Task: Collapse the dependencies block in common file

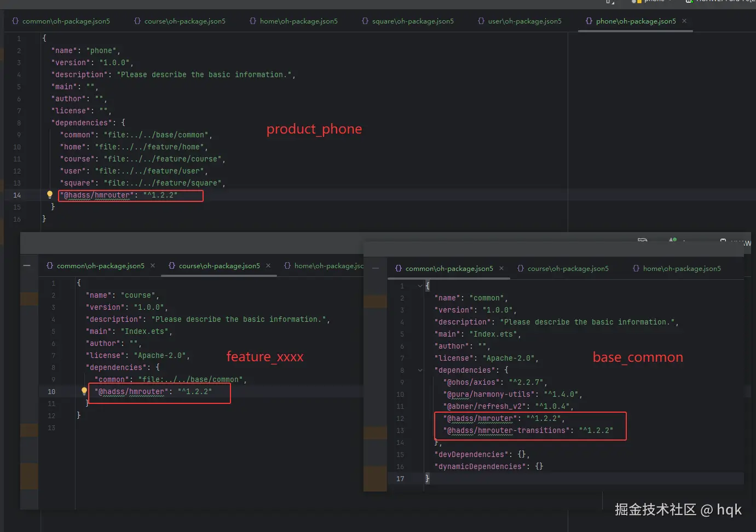Action: click(x=420, y=370)
